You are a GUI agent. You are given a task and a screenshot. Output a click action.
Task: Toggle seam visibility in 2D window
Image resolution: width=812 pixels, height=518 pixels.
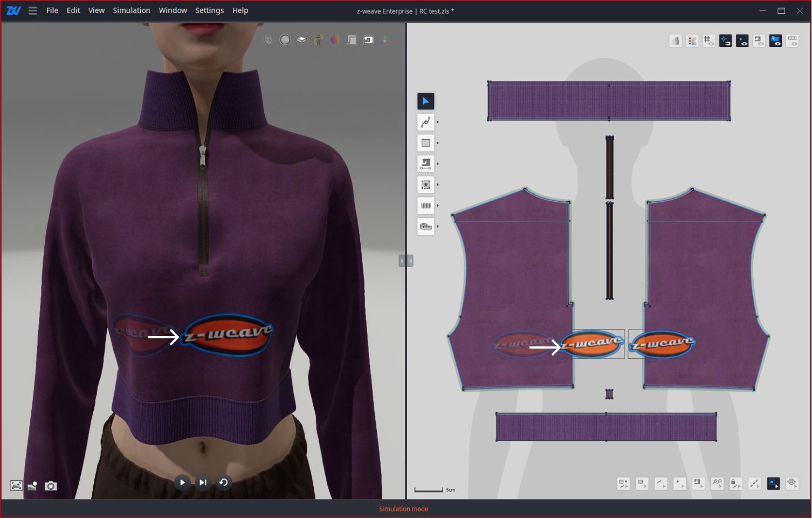pos(759,41)
